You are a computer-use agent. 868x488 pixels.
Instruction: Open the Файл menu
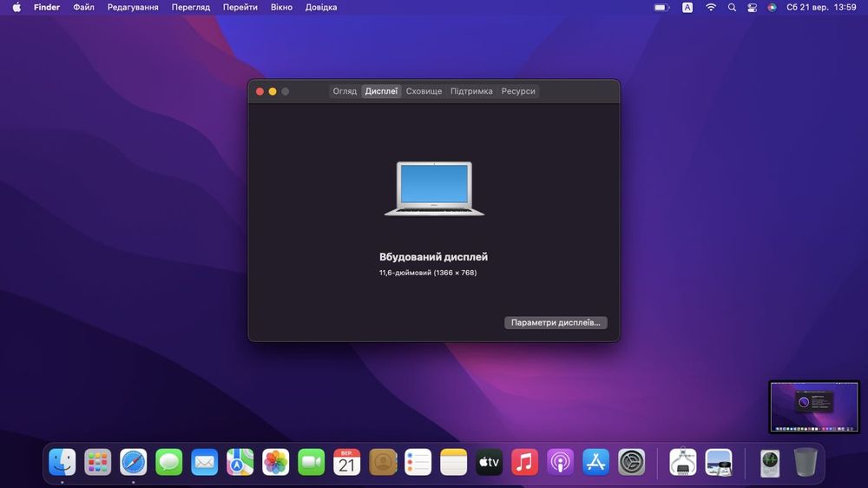(x=83, y=7)
